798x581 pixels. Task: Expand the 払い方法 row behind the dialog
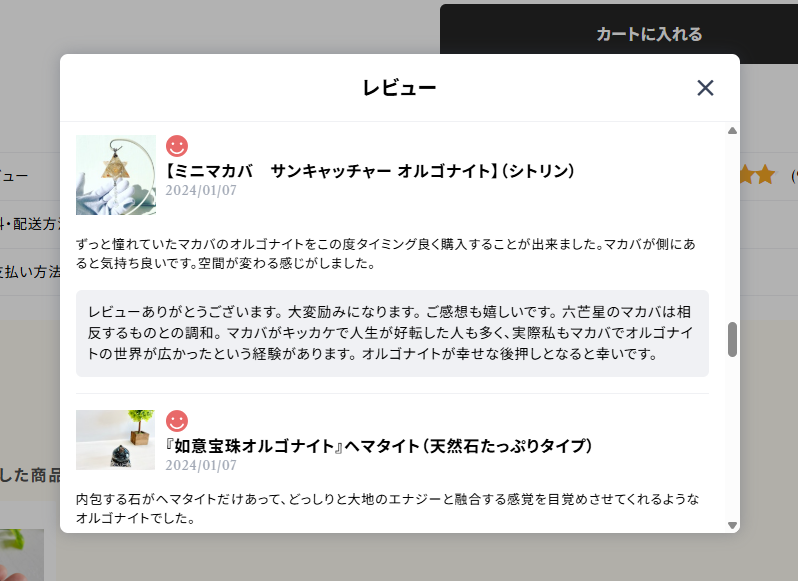30,271
